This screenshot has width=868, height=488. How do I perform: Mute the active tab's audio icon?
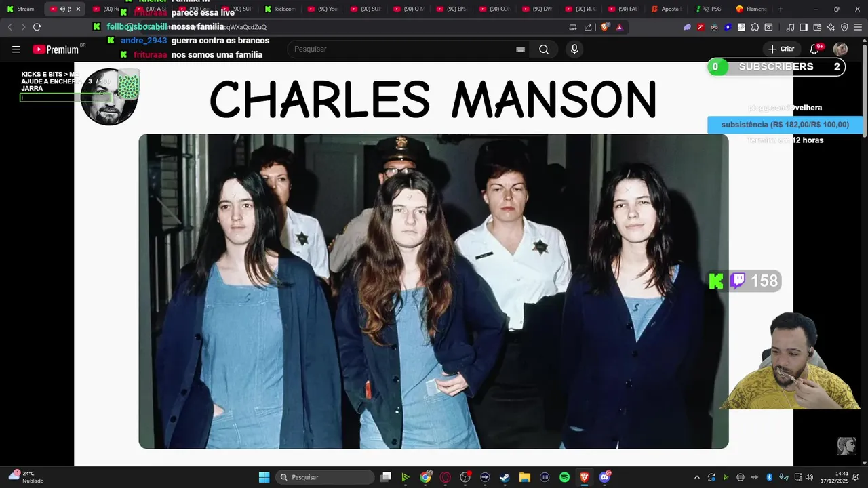click(x=62, y=9)
